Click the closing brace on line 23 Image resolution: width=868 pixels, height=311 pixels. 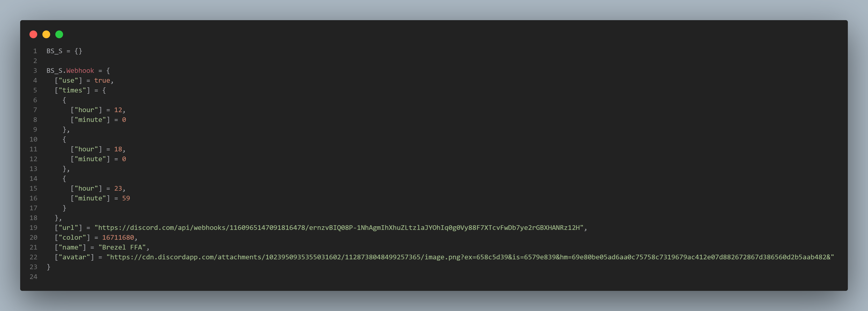(49, 267)
